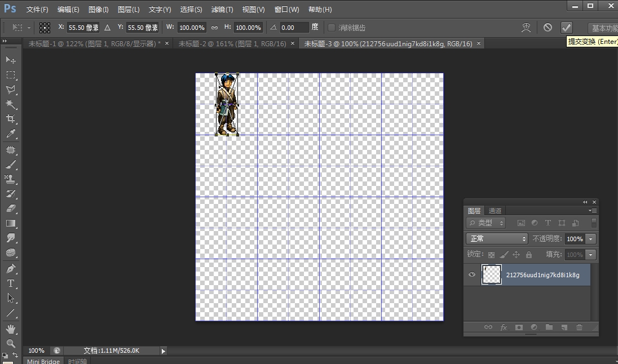This screenshot has width=618, height=364.
Task: Add a layer style via fx icon
Action: (x=504, y=327)
